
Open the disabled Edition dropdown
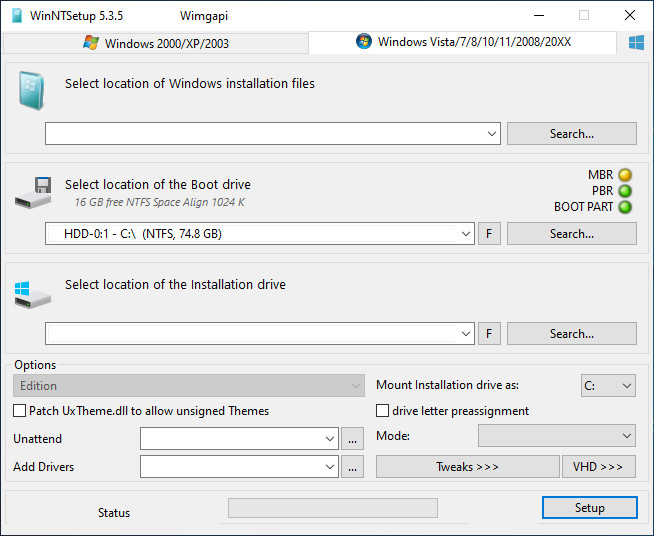(x=189, y=385)
